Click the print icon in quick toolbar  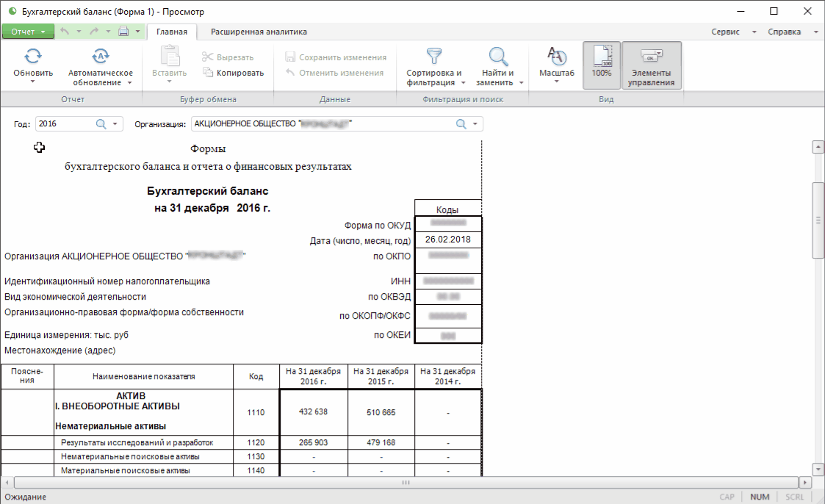(x=123, y=32)
